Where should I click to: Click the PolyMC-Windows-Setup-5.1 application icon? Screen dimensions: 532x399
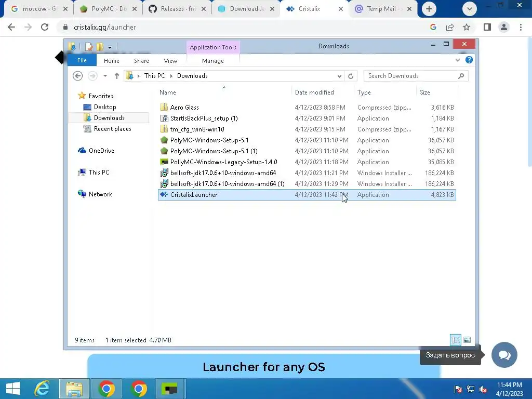[x=164, y=140]
